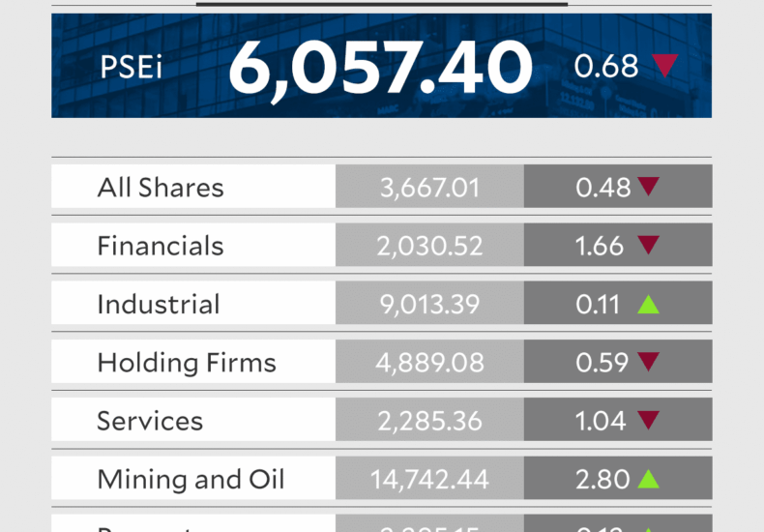Open the Industrial index label
This screenshot has height=532, width=764.
tap(159, 305)
